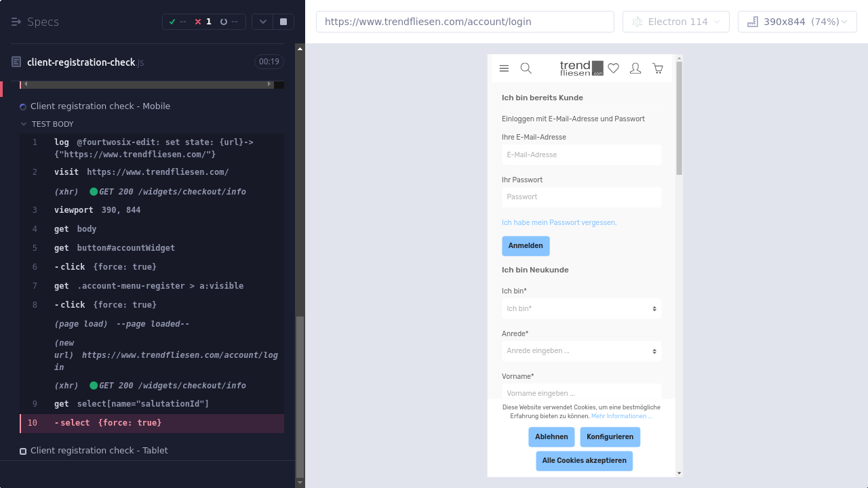This screenshot has height=488, width=868.
Task: Select the Client registration check - Tablet test
Action: tap(99, 451)
